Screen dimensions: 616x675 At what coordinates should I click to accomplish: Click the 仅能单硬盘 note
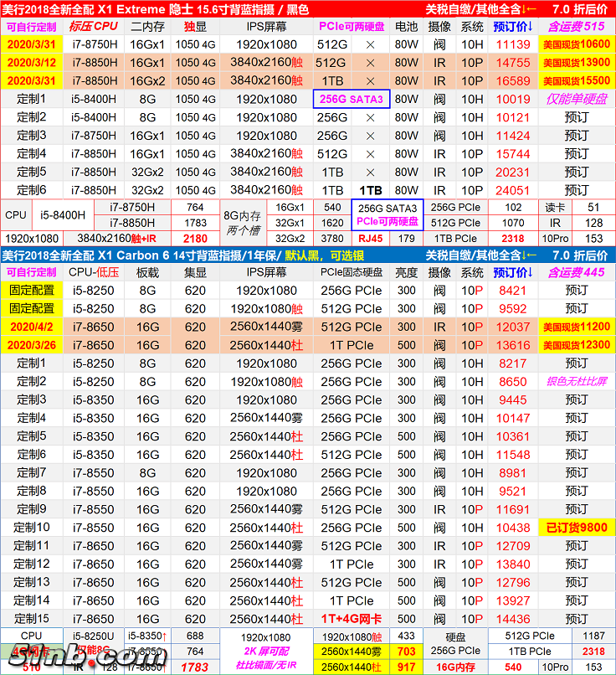coord(577,99)
